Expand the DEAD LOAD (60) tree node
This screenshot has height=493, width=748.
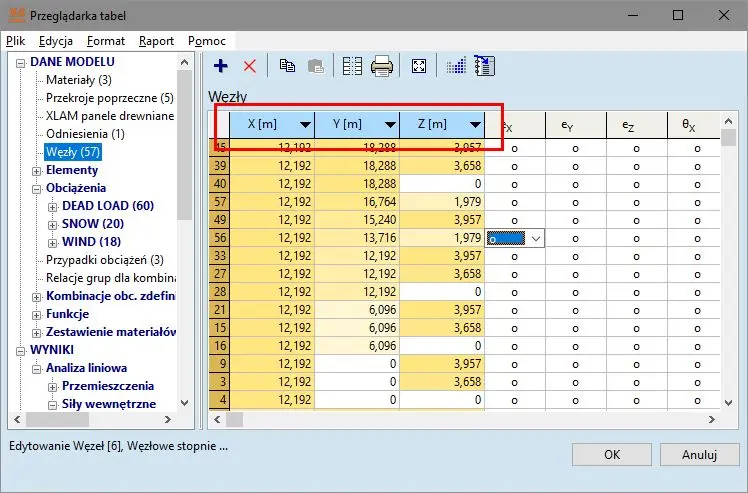pos(53,206)
